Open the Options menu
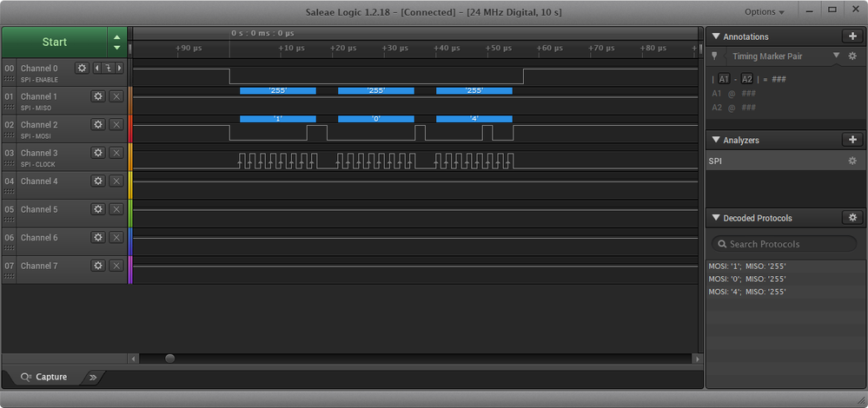 pos(765,12)
